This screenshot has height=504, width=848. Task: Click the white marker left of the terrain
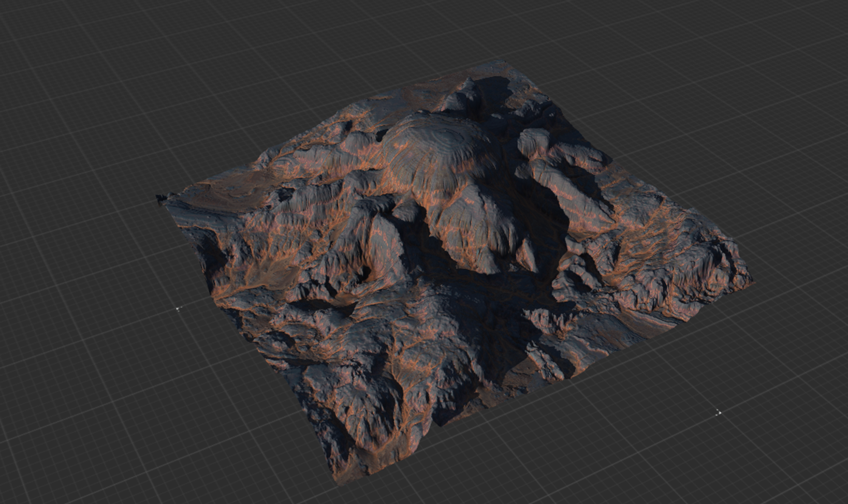point(179,308)
